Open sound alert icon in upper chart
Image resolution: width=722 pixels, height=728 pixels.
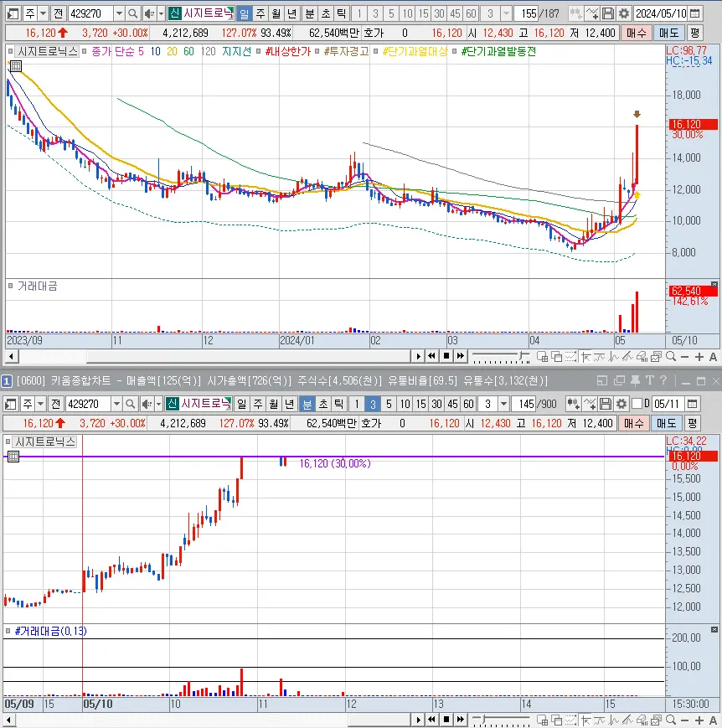click(x=149, y=13)
